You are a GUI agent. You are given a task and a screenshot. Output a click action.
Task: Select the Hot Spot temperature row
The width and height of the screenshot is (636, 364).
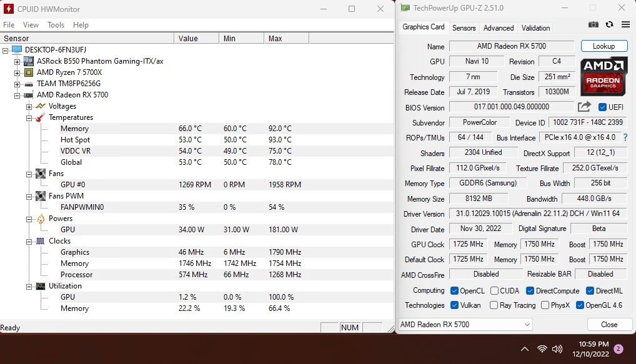(x=197, y=140)
